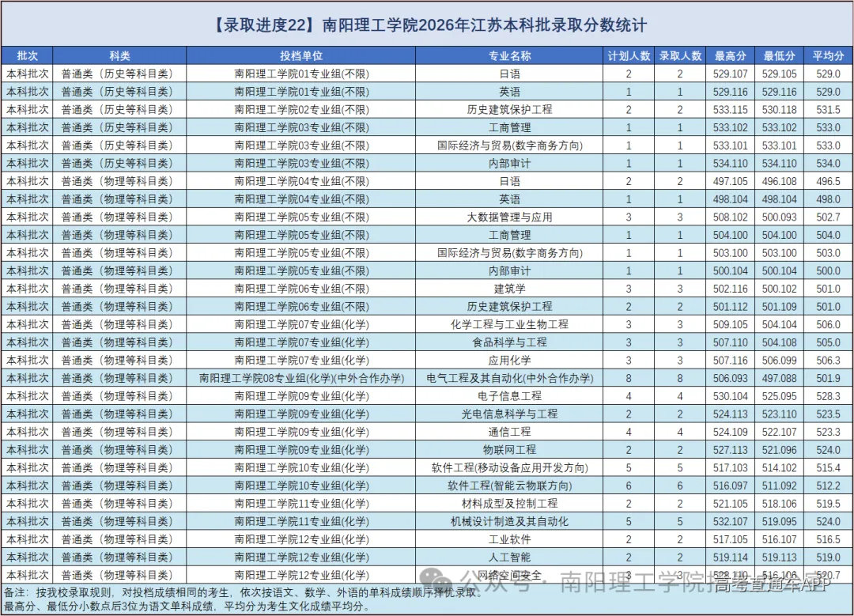The image size is (854, 616).
Task: Select the 科类 column header
Action: coord(120,55)
